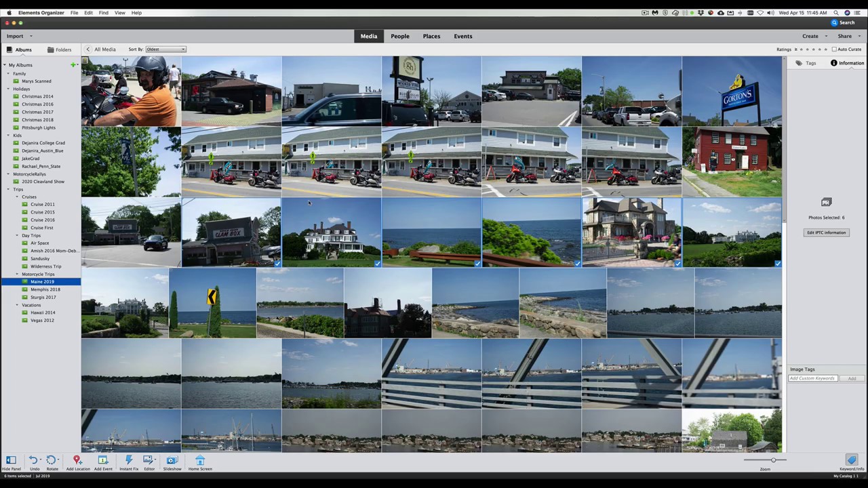Go to Home Screen icon
The height and width of the screenshot is (488, 868).
[x=200, y=460]
